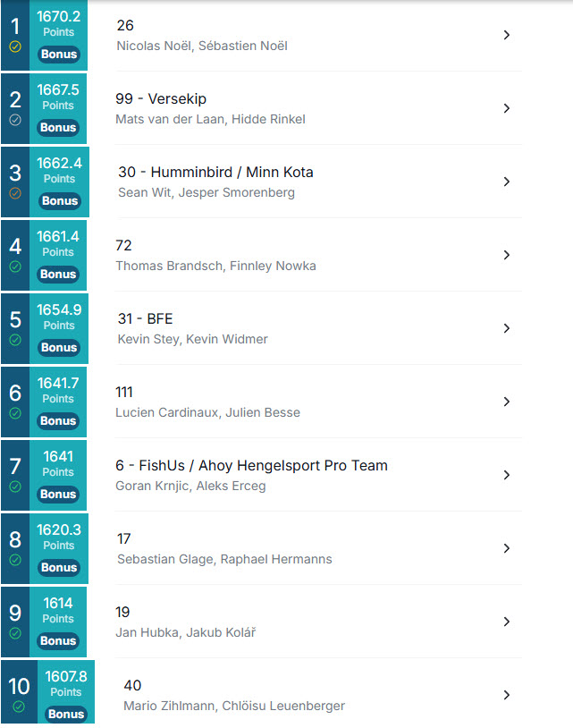Click the 1641.7 Points score tile
Image resolution: width=573 pixels, height=728 pixels.
click(58, 402)
